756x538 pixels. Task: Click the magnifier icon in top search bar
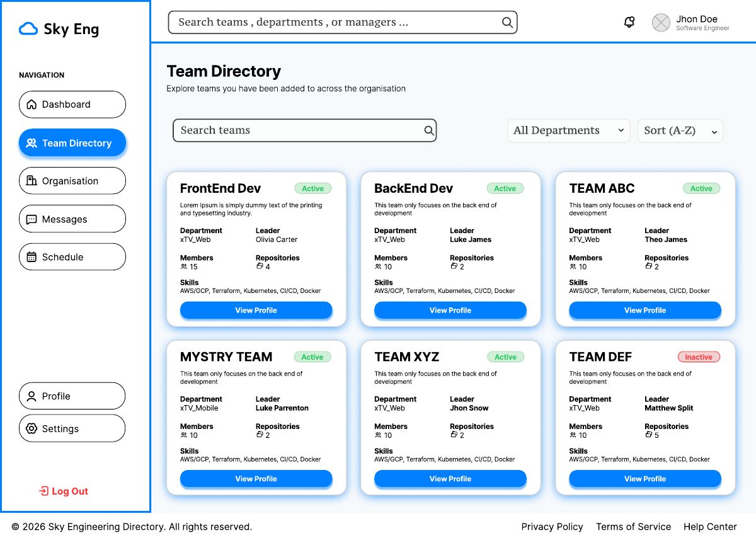point(507,22)
